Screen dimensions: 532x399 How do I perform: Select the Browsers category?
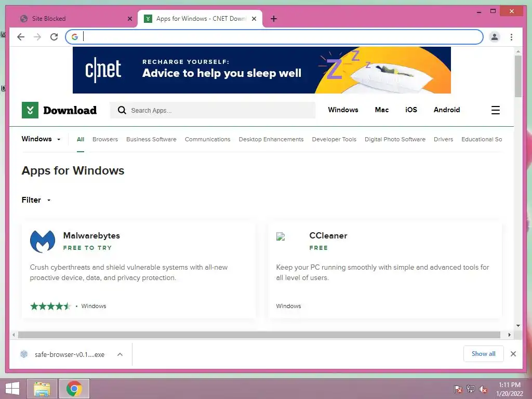[x=105, y=139]
